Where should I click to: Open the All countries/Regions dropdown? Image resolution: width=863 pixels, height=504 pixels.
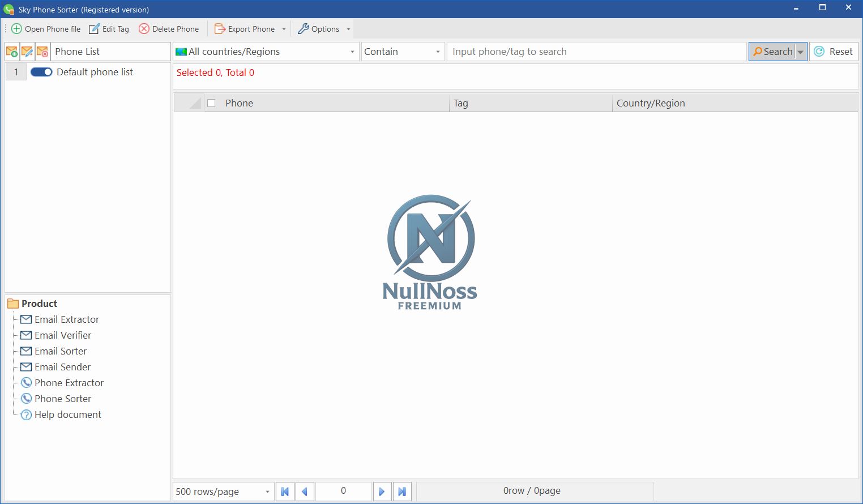click(266, 52)
